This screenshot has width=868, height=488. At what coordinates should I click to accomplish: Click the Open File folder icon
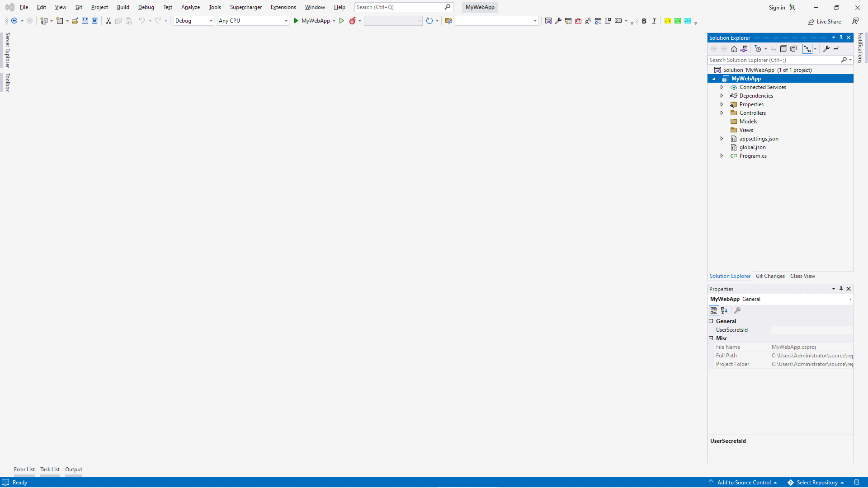tap(75, 21)
